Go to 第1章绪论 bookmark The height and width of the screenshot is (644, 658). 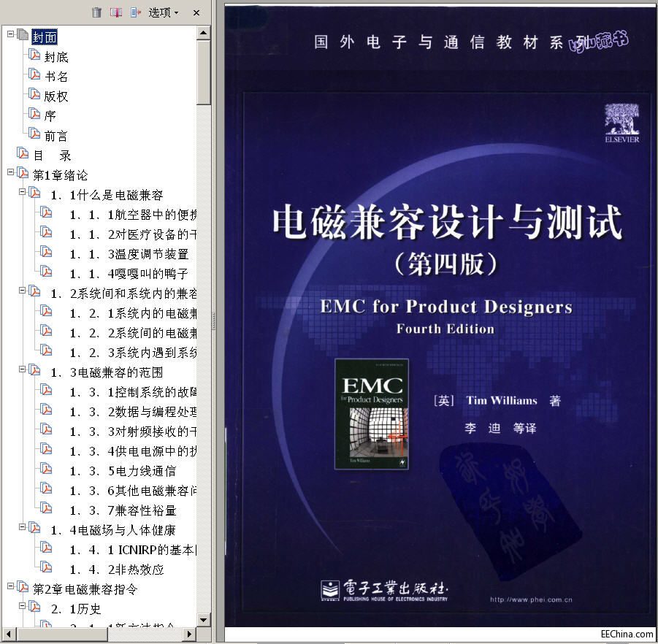tap(61, 175)
